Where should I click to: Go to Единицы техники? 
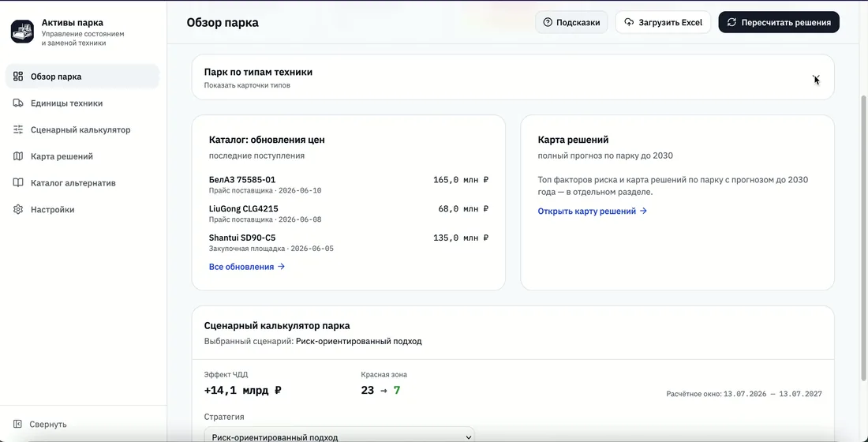[x=83, y=103]
